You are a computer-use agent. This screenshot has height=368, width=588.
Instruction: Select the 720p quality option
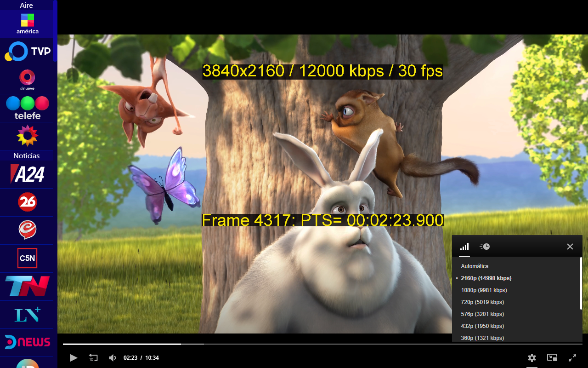482,302
